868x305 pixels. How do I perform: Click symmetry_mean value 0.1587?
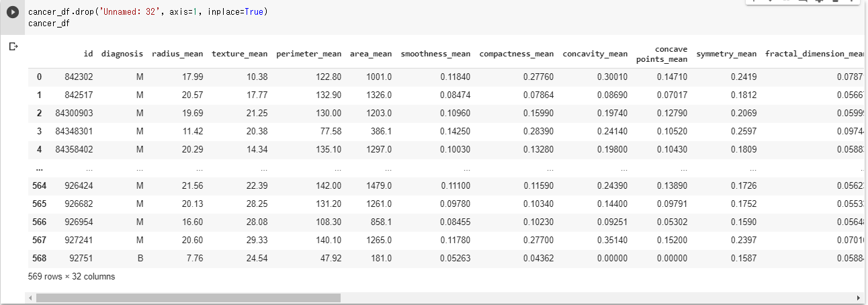coord(744,258)
